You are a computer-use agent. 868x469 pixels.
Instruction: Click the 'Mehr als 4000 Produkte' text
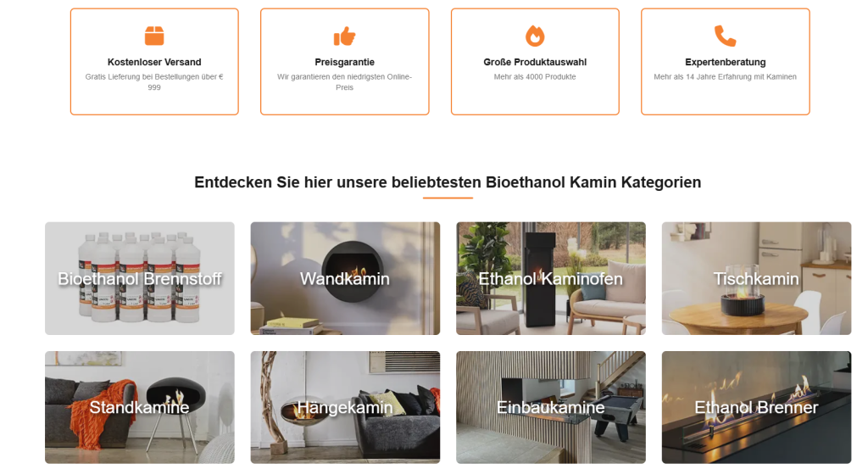click(535, 77)
